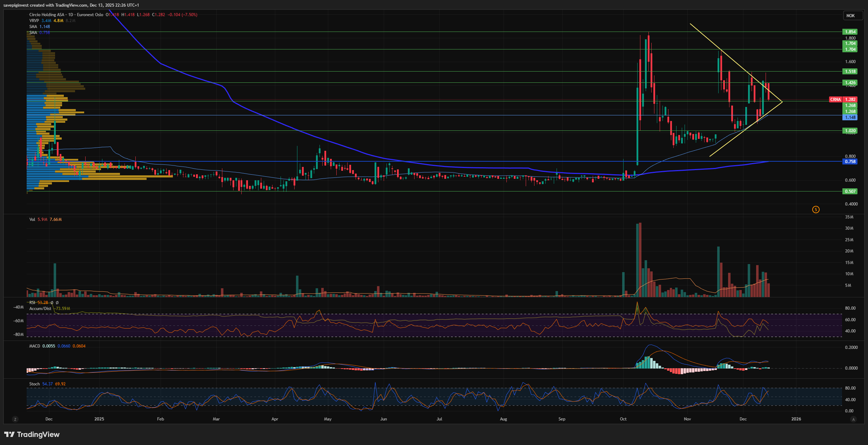
Task: Open the Stoch indicator legend
Action: click(x=34, y=384)
